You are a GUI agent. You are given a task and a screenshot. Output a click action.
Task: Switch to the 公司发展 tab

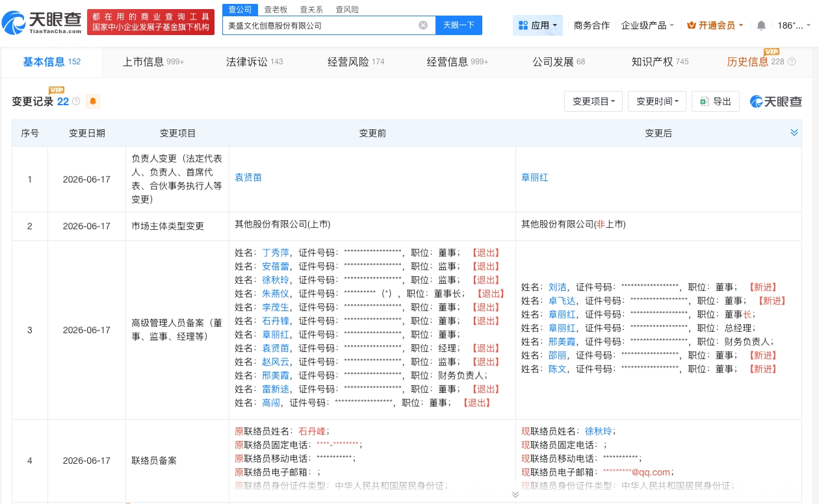pos(558,62)
